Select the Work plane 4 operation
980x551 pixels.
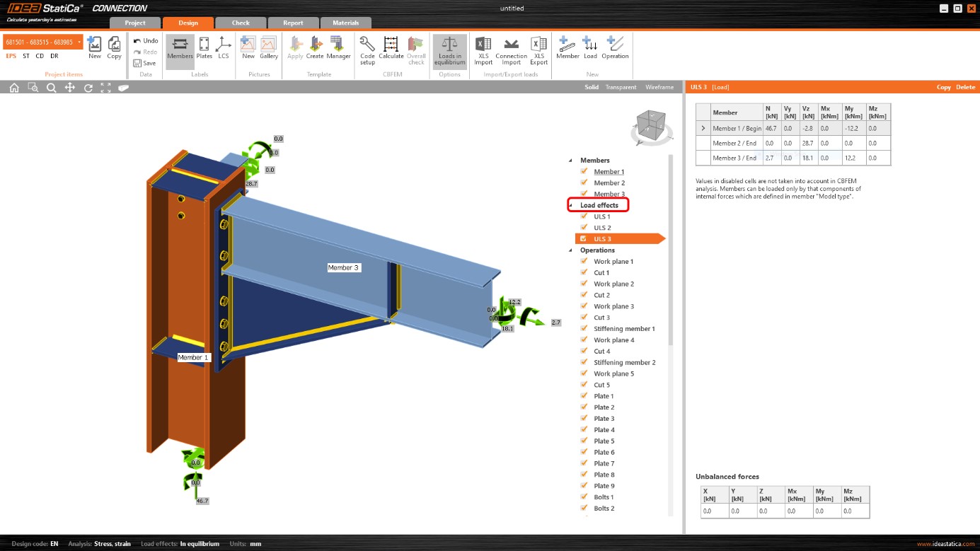[613, 340]
